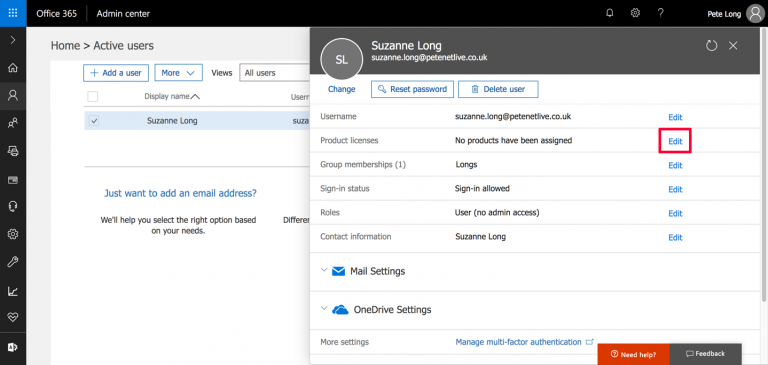The image size is (768, 365).
Task: Click the Reset password button
Action: point(412,89)
